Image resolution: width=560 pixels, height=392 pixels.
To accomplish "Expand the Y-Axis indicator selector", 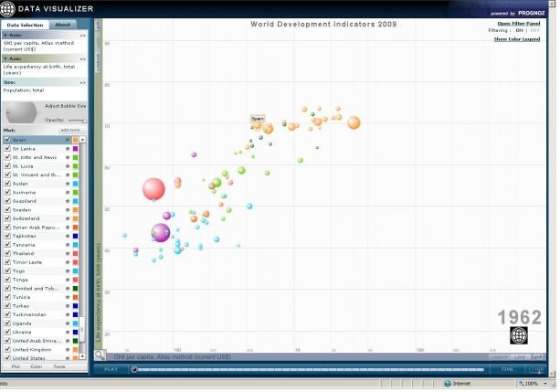I will (83, 58).
